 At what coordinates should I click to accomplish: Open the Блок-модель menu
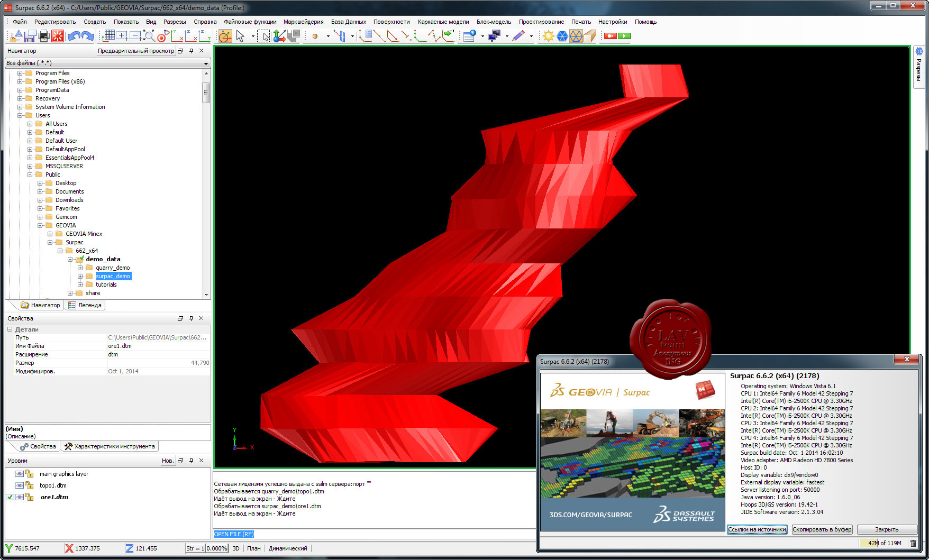tap(494, 22)
